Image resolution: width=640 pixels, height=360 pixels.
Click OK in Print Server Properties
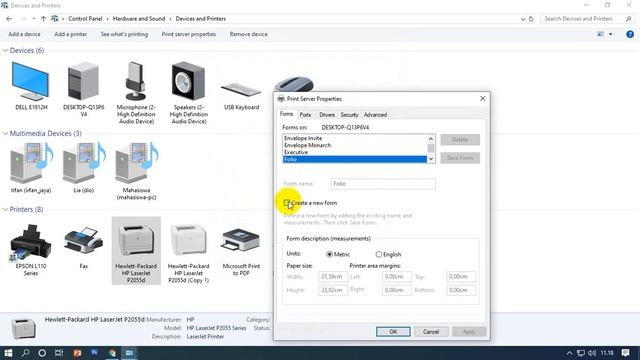click(x=393, y=331)
